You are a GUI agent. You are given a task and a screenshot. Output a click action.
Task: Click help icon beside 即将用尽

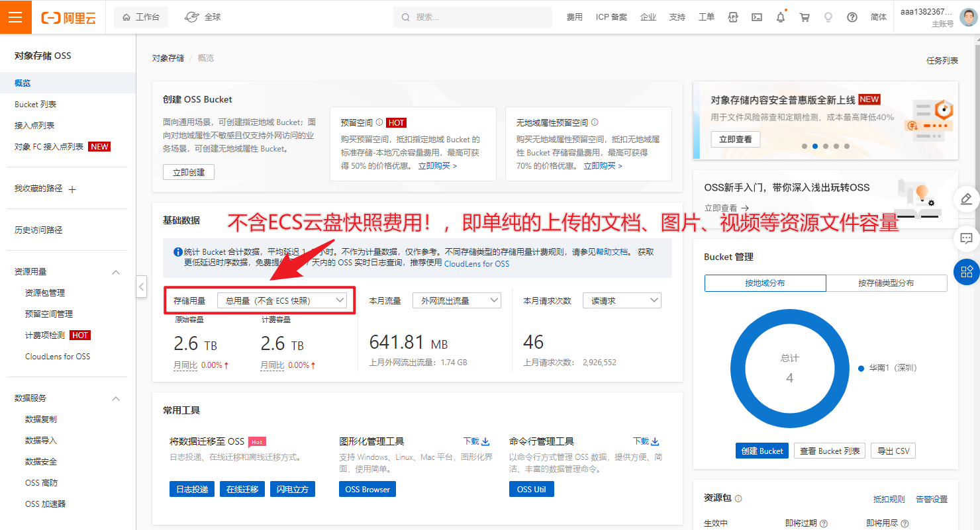coord(905,523)
